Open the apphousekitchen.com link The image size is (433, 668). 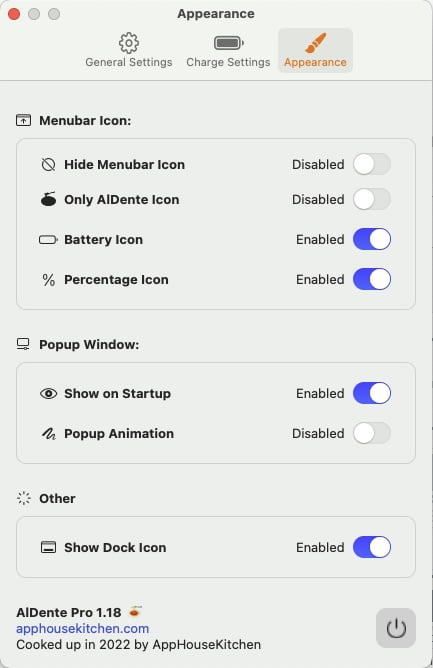[83, 628]
